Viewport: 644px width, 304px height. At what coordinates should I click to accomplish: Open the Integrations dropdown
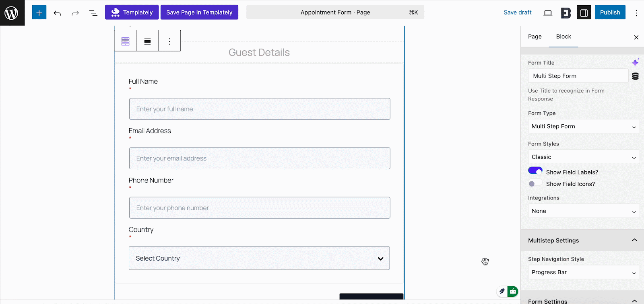click(584, 211)
